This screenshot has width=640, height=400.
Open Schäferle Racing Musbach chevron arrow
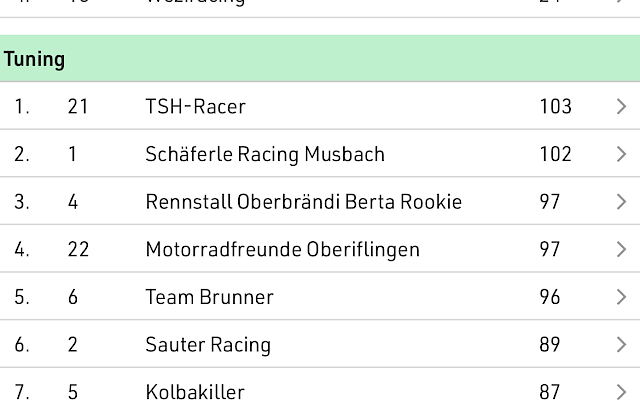[x=621, y=154]
